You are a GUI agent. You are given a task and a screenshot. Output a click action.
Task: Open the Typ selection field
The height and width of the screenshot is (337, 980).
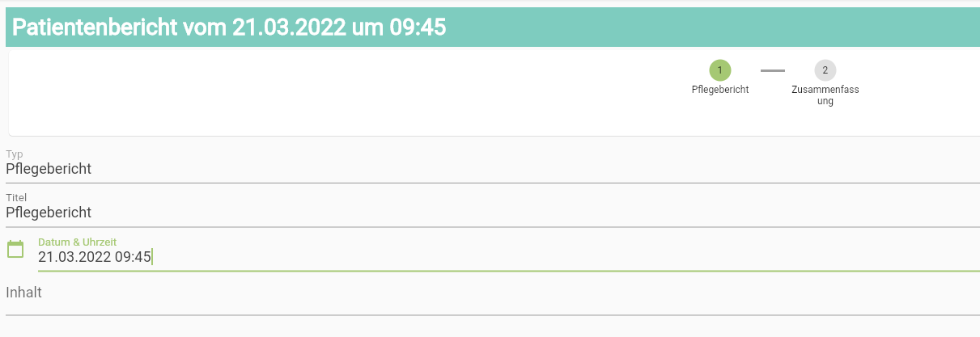point(486,169)
